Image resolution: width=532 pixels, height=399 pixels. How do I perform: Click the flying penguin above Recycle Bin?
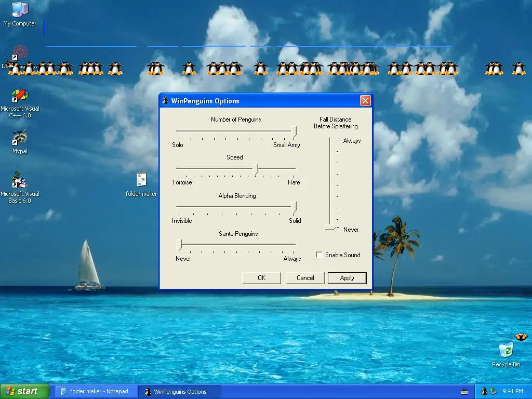(521, 337)
